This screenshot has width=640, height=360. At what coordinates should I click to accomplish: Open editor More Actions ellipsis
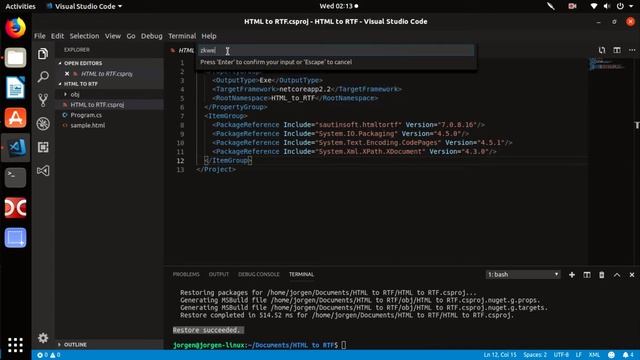(632, 50)
